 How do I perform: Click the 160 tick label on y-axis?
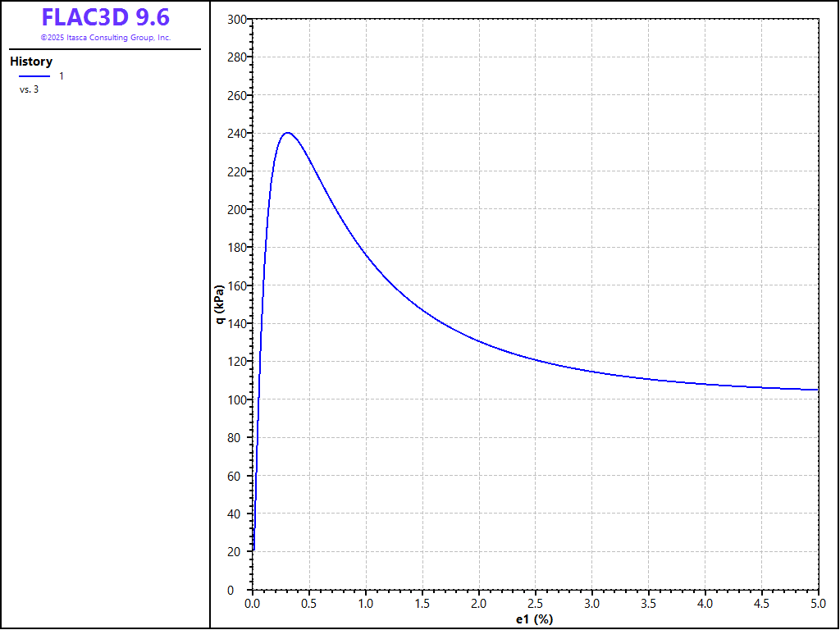[236, 285]
